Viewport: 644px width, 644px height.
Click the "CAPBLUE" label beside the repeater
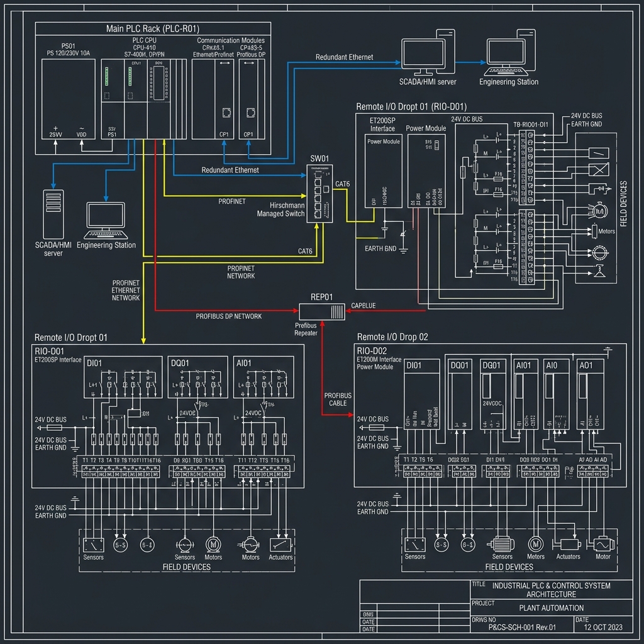(364, 306)
